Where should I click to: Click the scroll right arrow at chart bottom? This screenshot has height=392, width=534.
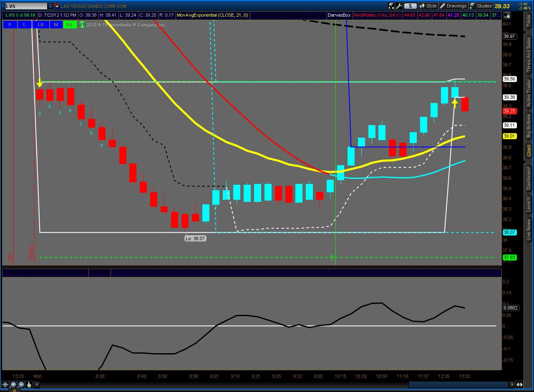[513, 384]
